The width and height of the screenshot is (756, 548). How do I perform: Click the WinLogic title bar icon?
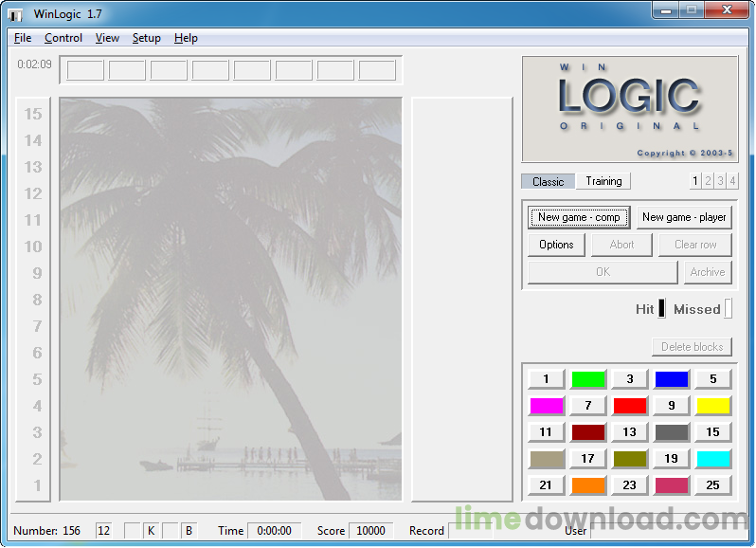pos(16,14)
